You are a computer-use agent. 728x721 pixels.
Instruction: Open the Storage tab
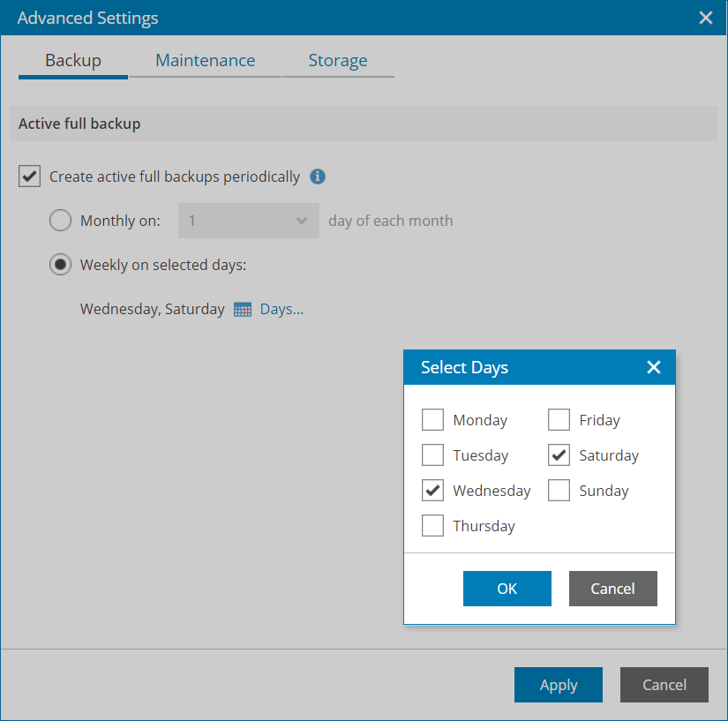click(x=338, y=61)
